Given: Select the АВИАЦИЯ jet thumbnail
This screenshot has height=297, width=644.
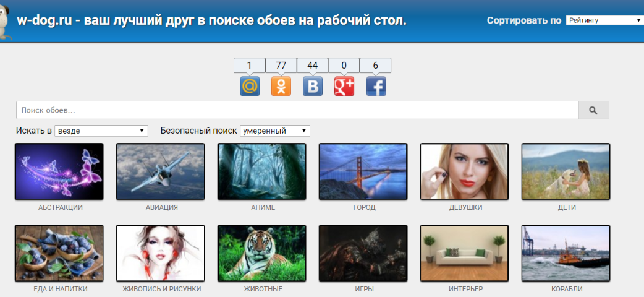Looking at the screenshot, I should 160,171.
